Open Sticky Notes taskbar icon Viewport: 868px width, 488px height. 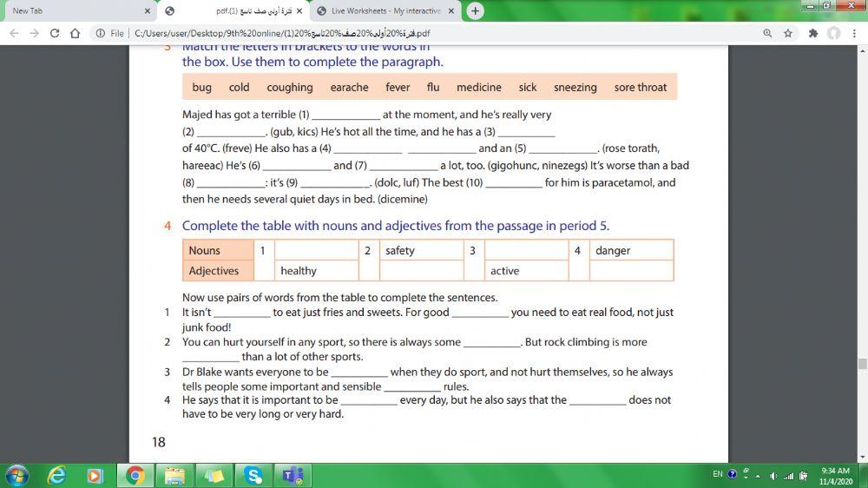214,475
